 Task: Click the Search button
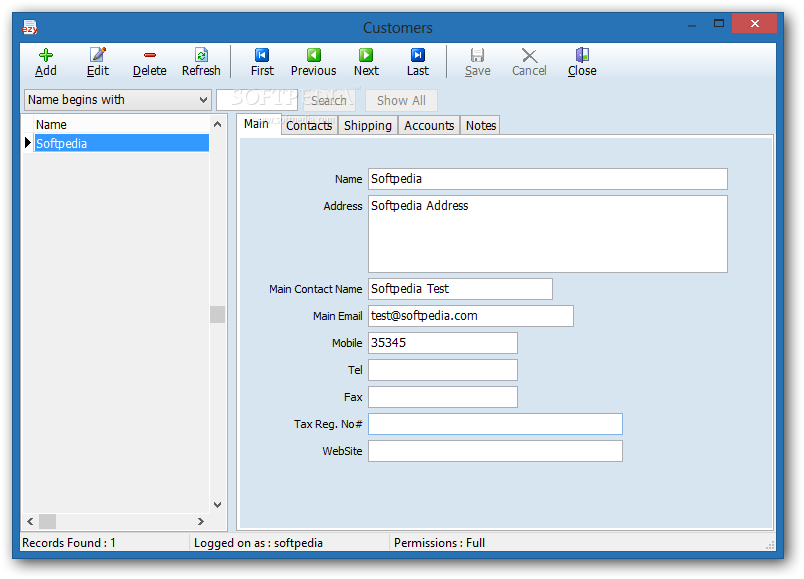pyautogui.click(x=329, y=101)
